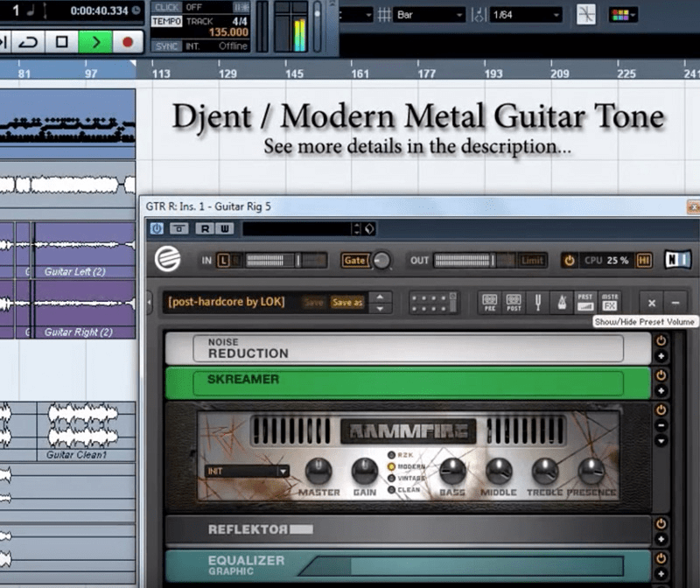Toggle the W write automation button
Screen dimensions: 700x588
click(225, 228)
